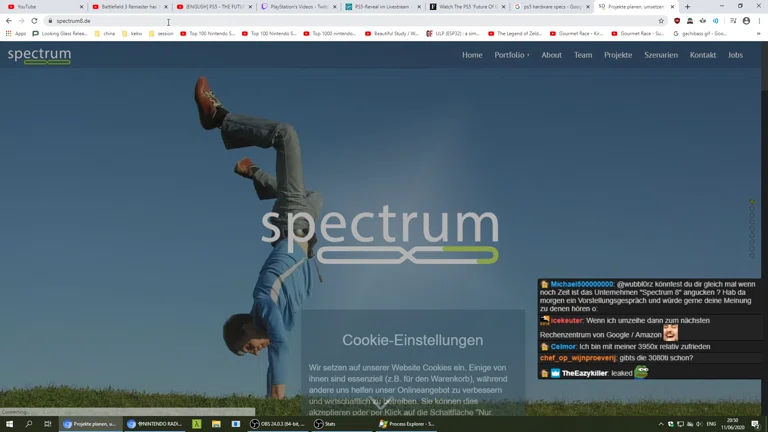
Task: Navigate to the Szenarien page
Action: coord(660,55)
